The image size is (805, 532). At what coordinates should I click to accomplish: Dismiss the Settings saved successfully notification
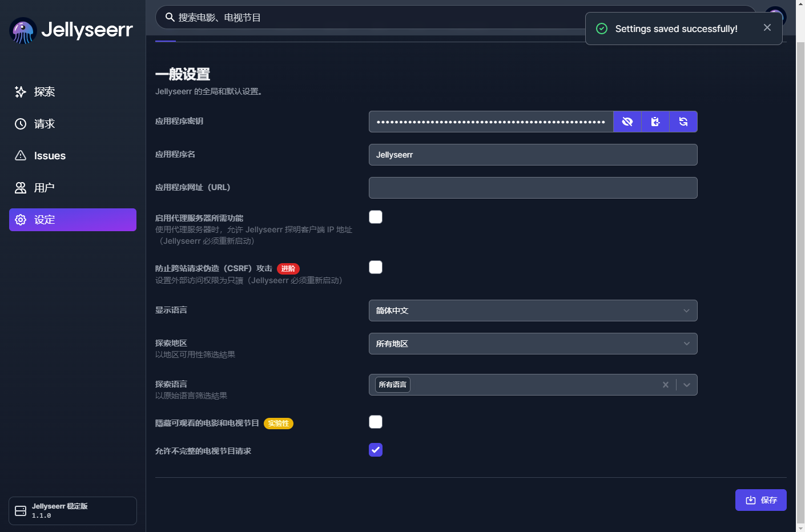[x=767, y=27]
